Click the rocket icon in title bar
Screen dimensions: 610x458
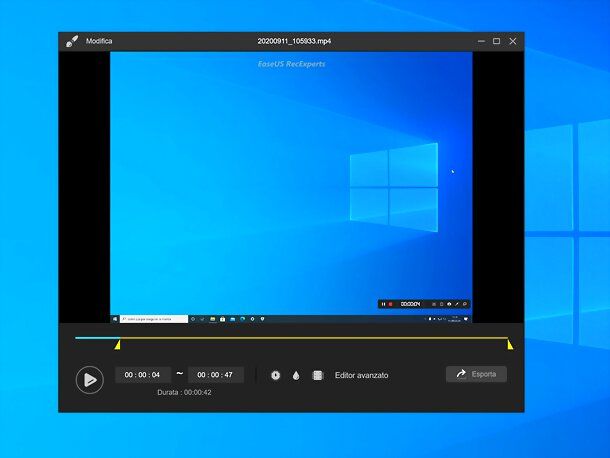point(72,41)
